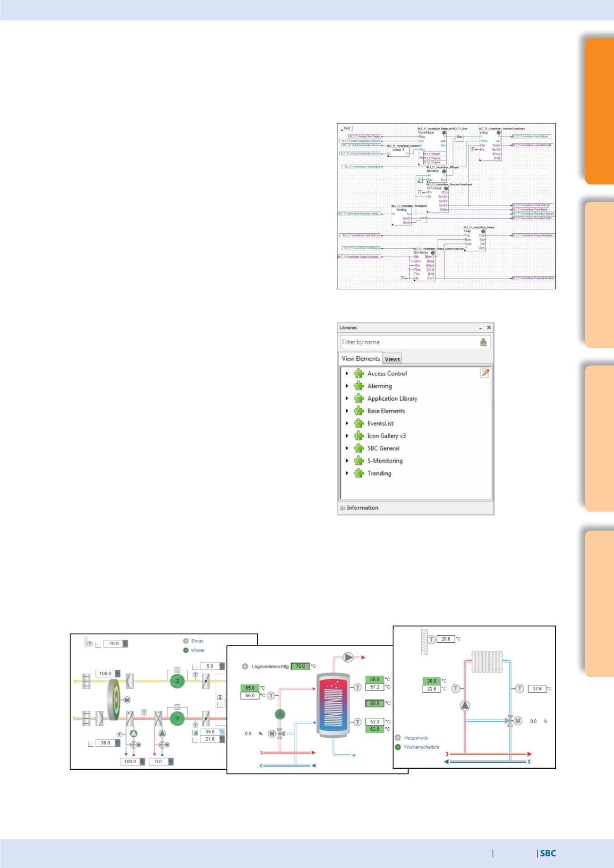Click the Icon Gallery v3 puzzle icon
Image resolution: width=614 pixels, height=868 pixels.
pyautogui.click(x=359, y=436)
